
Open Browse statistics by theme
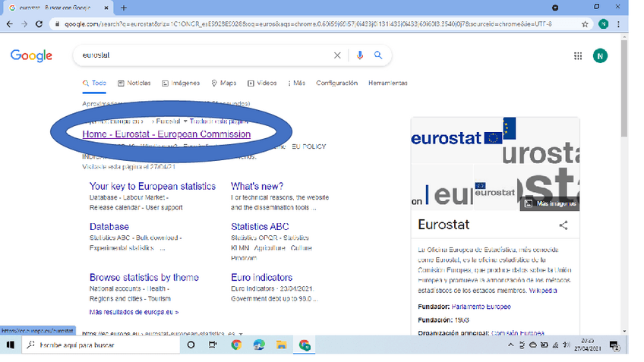tap(144, 278)
